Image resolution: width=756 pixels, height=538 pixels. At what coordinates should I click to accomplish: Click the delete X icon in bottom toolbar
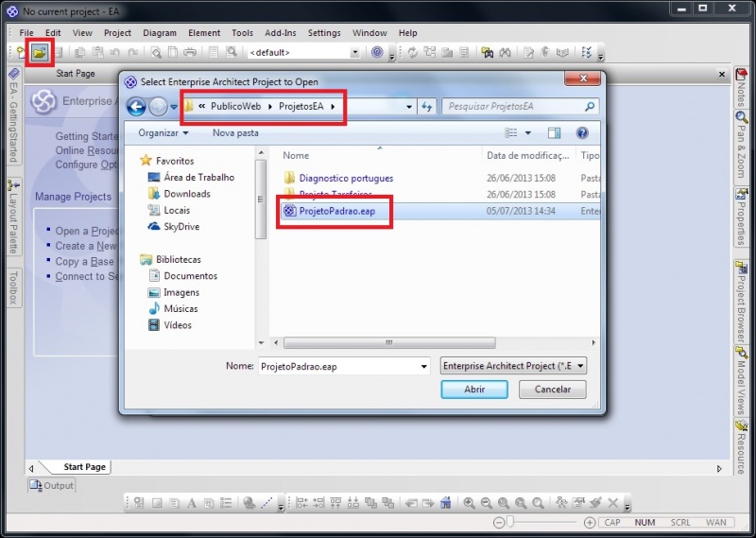612,503
